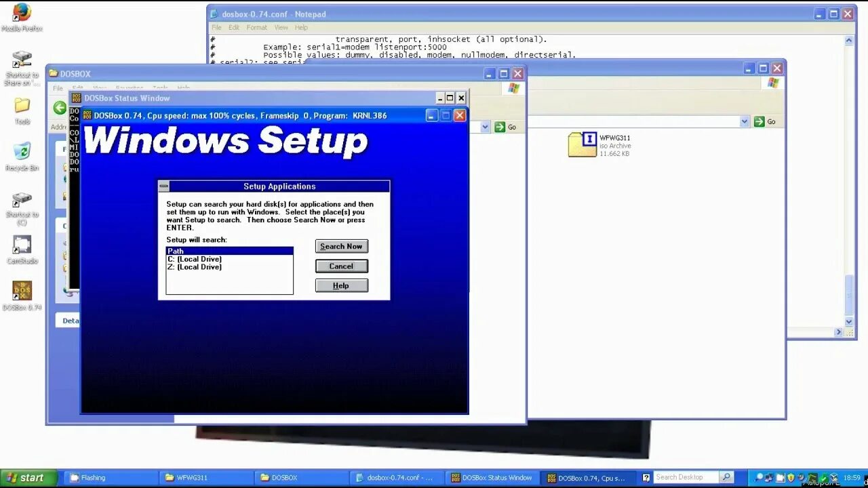Image resolution: width=868 pixels, height=488 pixels.
Task: Switch to Flashing taskbar item
Action: click(x=111, y=478)
